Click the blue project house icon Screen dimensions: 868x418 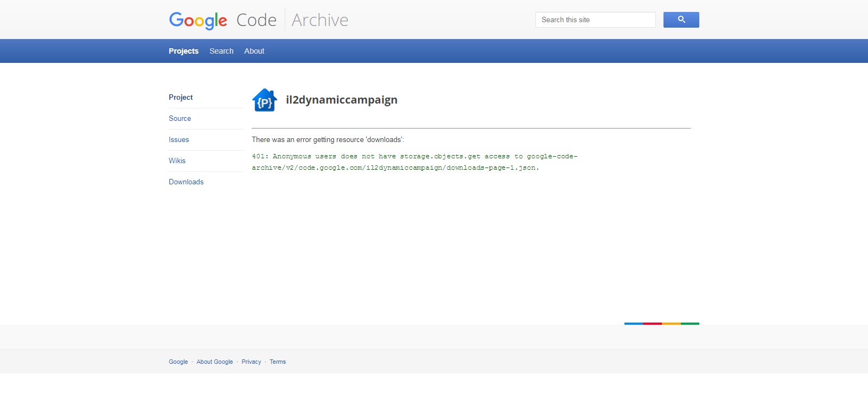pos(265,100)
